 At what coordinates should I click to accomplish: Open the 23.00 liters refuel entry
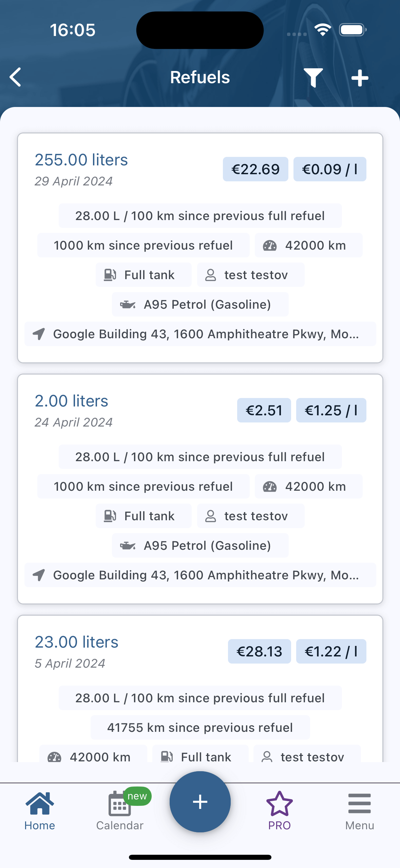[x=200, y=689]
